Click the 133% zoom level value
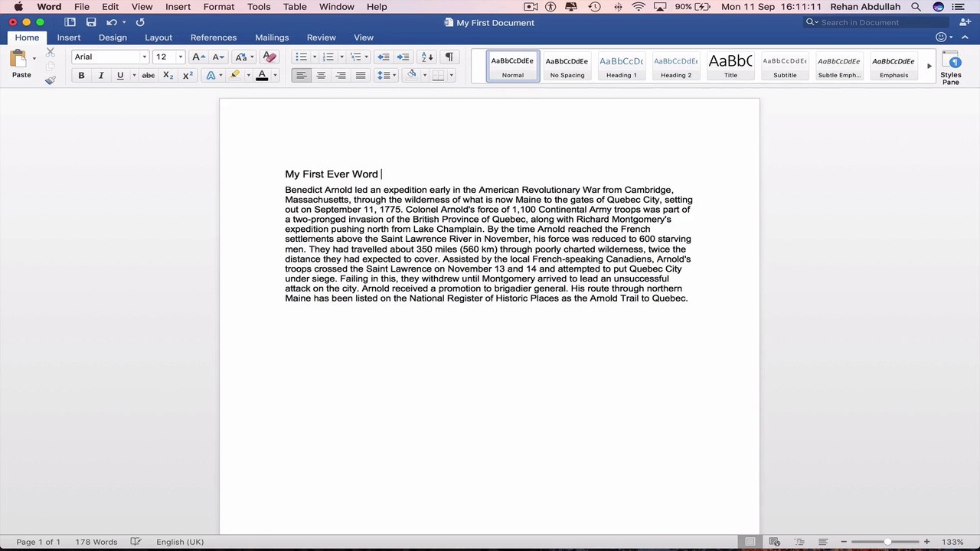Viewport: 980px width, 551px height. click(x=952, y=542)
